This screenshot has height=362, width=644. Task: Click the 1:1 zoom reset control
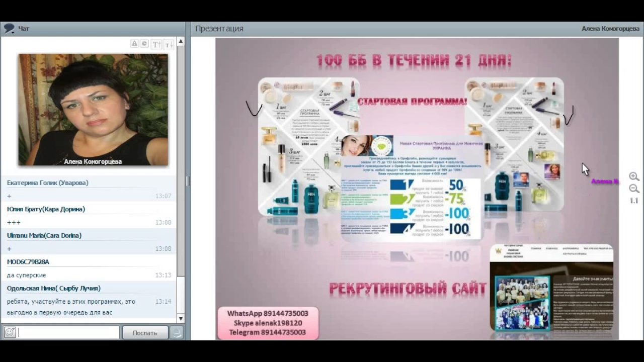point(634,201)
